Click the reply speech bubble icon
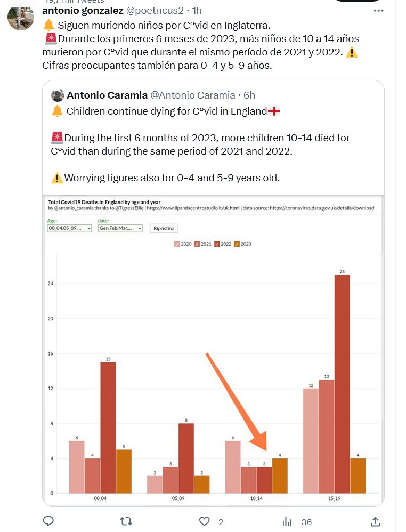 pos(48,521)
